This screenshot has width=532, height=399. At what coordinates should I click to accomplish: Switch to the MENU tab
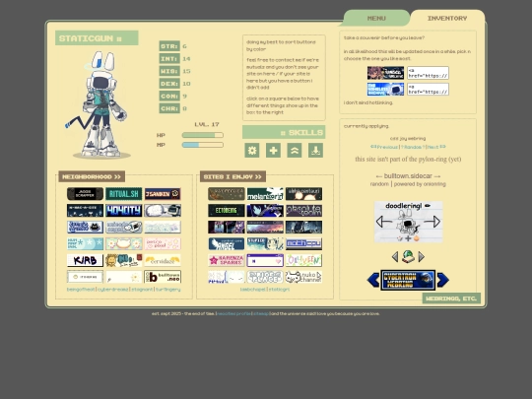point(376,18)
